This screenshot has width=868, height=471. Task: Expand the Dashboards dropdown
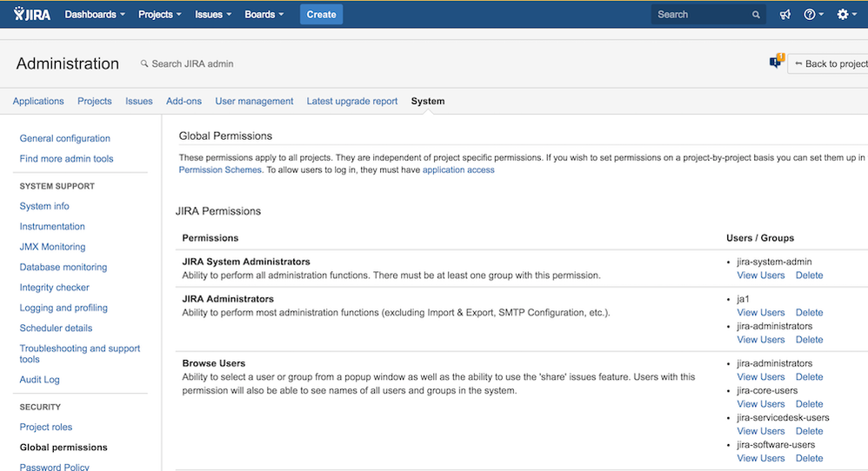pos(95,15)
